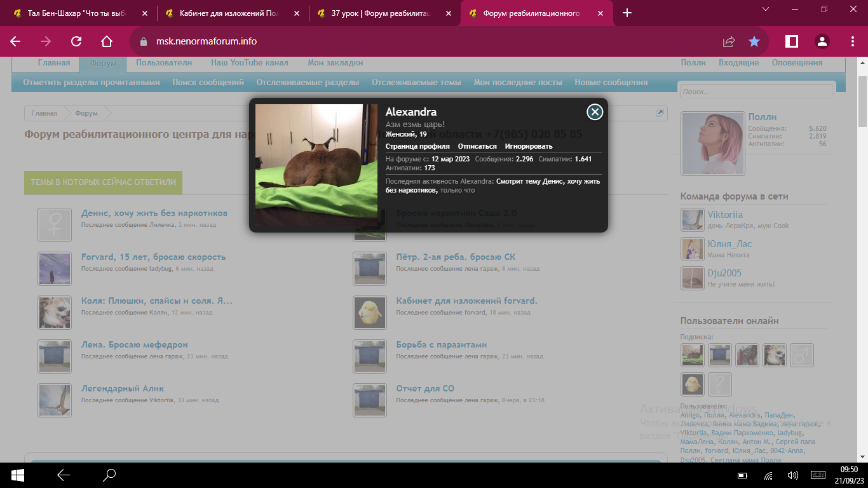
Task: Click 'Отписаться' in the profile card
Action: [477, 146]
